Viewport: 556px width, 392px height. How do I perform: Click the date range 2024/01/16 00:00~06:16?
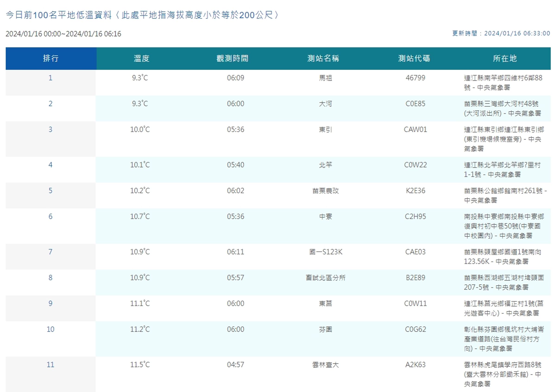click(x=63, y=34)
